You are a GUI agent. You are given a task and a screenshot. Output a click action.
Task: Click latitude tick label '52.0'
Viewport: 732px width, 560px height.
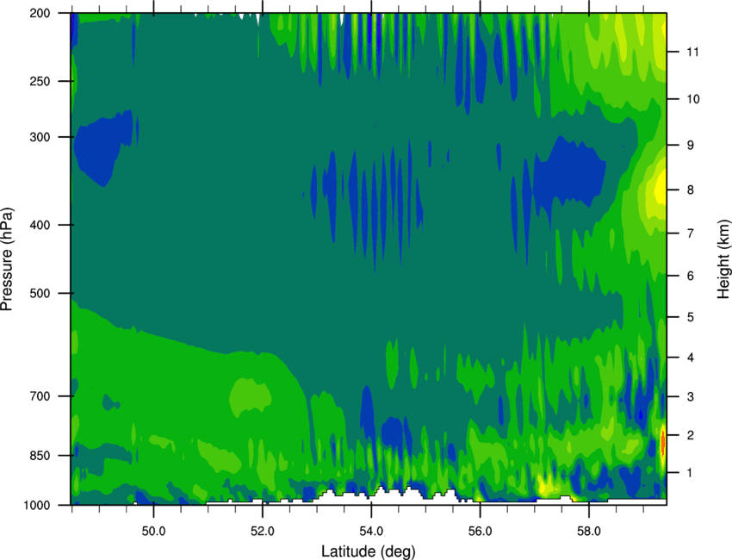click(263, 532)
